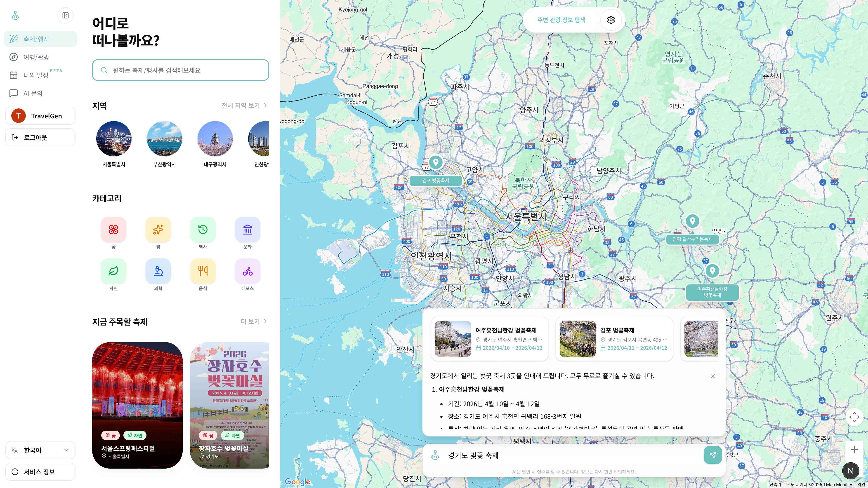Expand 더 보기 for featured festivals

tap(254, 321)
